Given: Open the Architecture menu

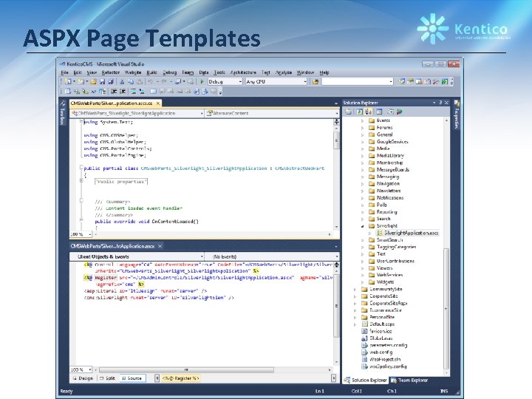Looking at the screenshot, I should tap(243, 72).
